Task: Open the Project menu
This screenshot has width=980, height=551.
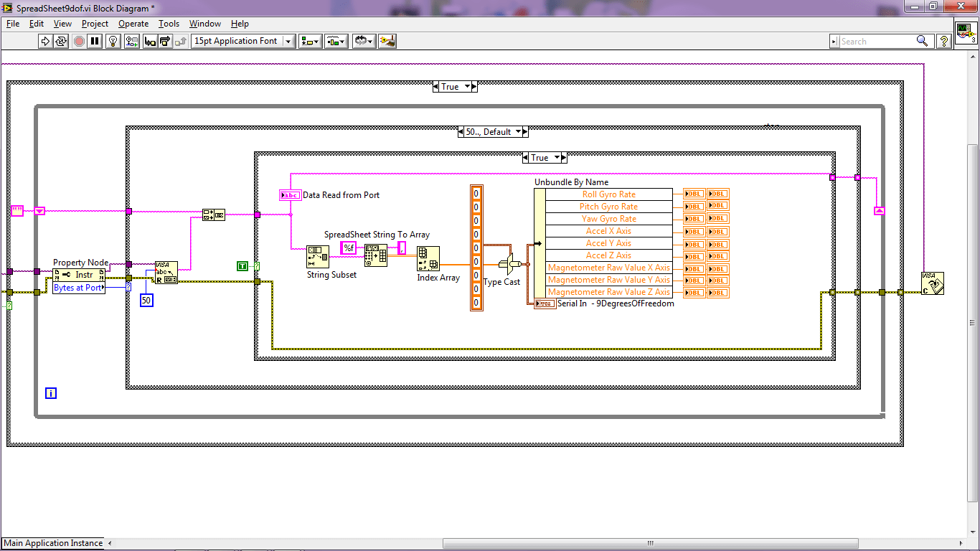Action: pos(95,24)
